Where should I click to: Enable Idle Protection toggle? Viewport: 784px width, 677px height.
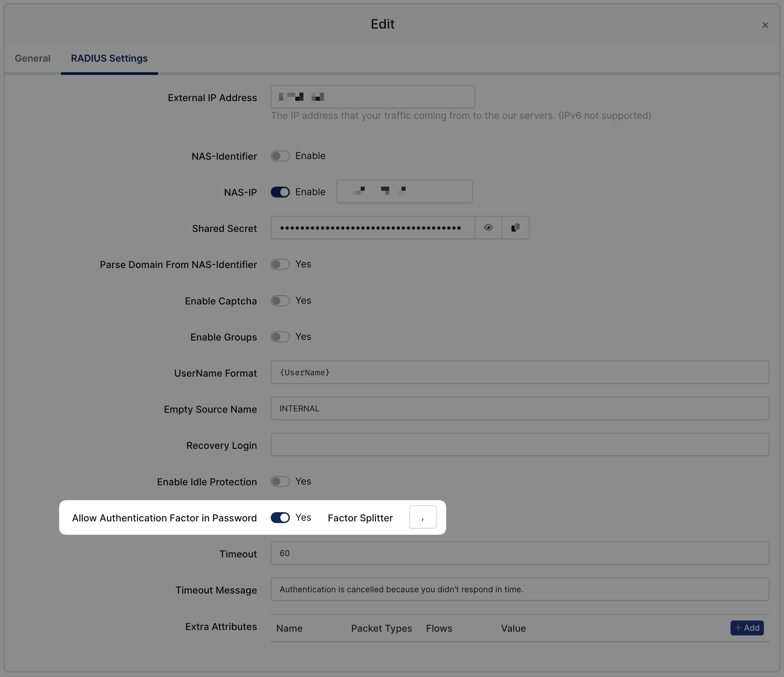tap(280, 481)
